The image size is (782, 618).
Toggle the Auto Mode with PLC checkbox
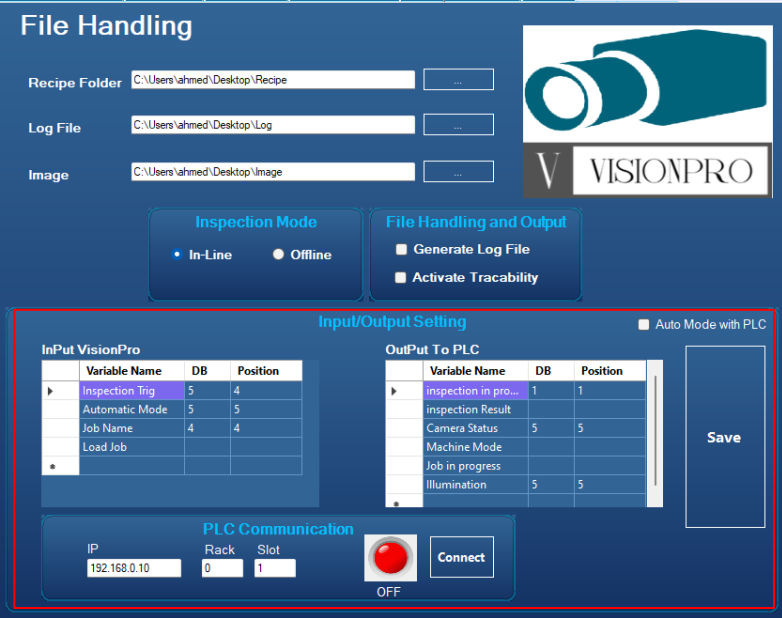pos(644,325)
